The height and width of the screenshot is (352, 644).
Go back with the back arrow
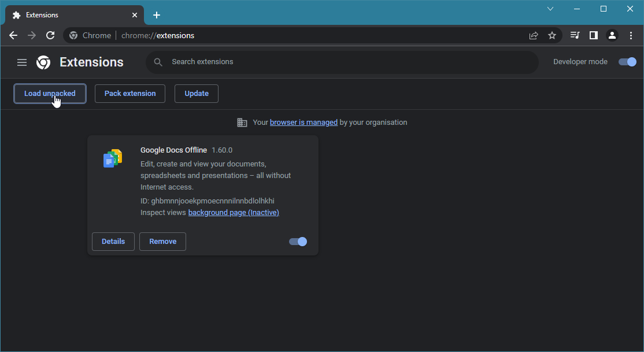13,35
